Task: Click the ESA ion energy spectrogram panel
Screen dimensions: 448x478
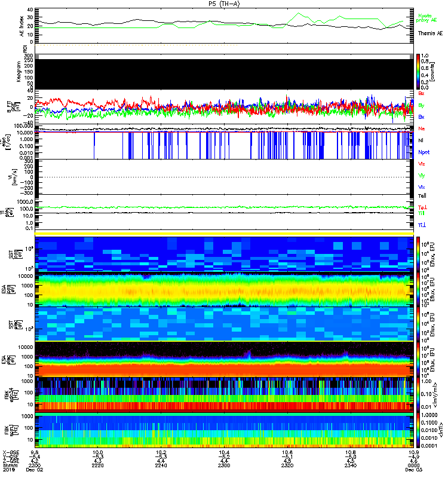Action: pyautogui.click(x=224, y=289)
